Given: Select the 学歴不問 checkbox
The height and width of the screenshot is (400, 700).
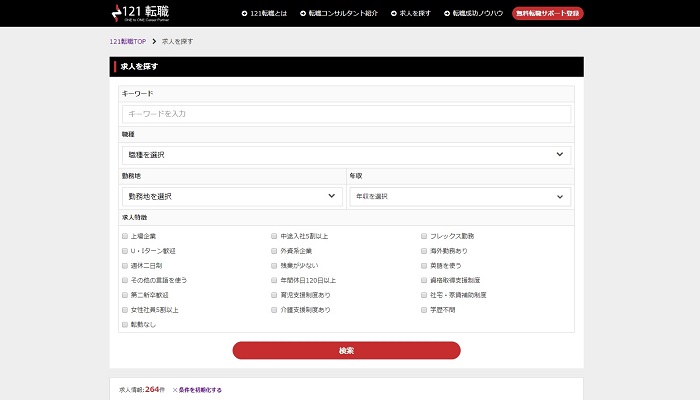Looking at the screenshot, I should click(x=424, y=310).
